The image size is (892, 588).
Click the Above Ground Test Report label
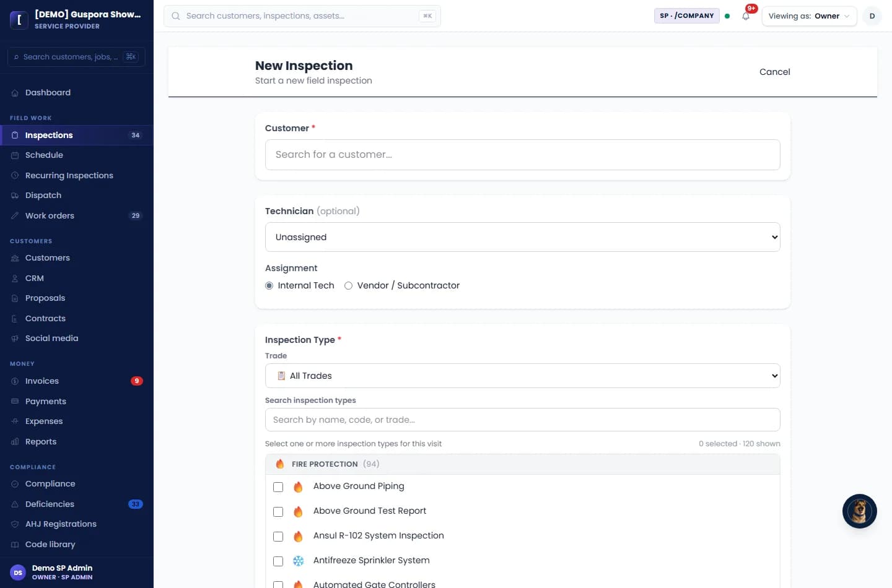point(370,511)
